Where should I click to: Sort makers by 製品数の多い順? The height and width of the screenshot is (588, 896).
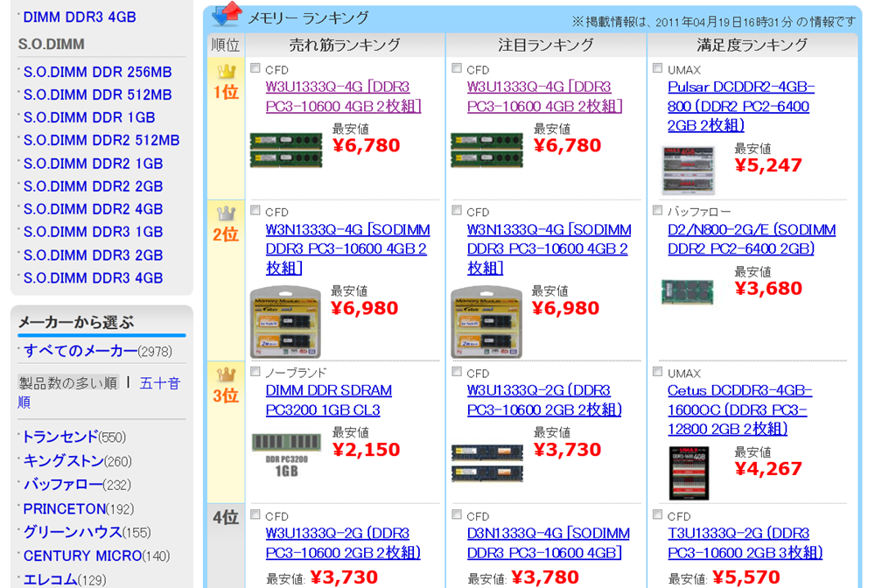pyautogui.click(x=67, y=383)
